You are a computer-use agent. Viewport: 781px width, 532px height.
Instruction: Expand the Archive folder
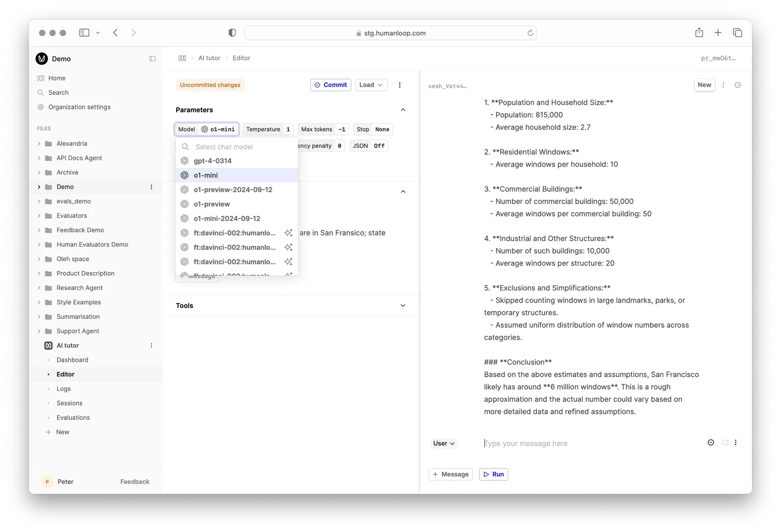(x=39, y=172)
